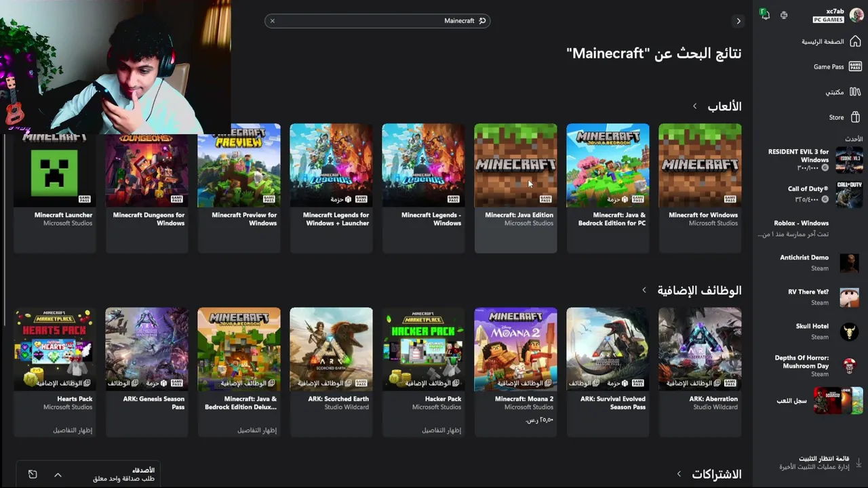Open Minecraft Legends for Windows + Launcher
Viewport: 868px width, 488px height.
331,188
